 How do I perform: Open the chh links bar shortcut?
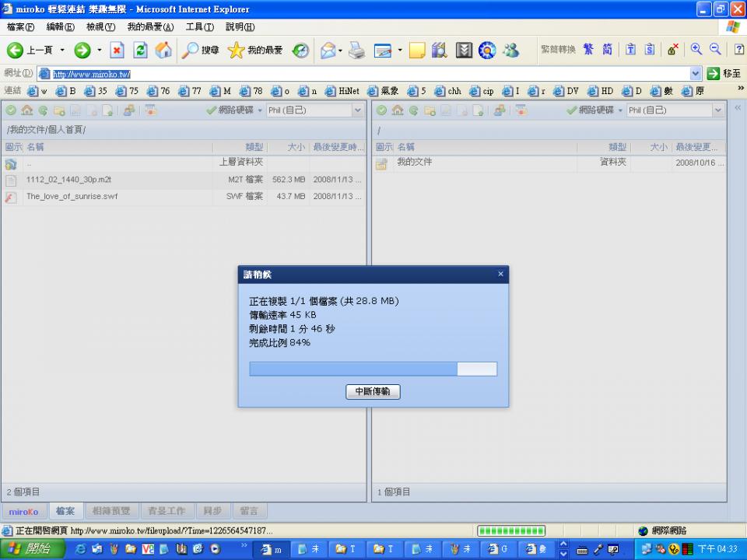[x=448, y=91]
